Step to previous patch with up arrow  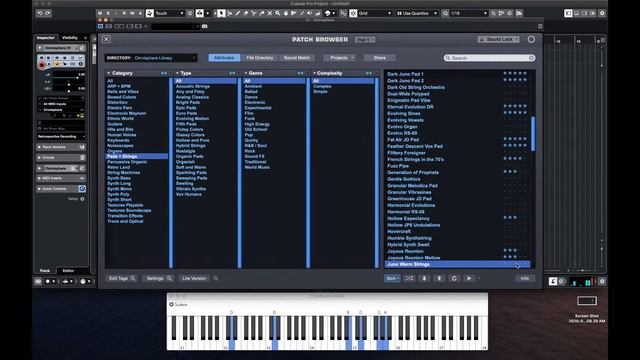(x=439, y=278)
